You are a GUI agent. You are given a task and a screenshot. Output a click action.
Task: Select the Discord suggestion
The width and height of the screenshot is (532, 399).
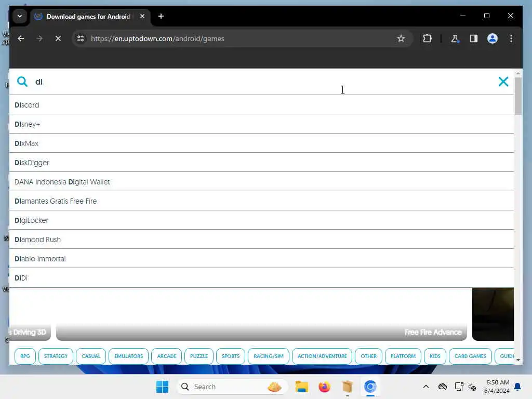point(261,105)
